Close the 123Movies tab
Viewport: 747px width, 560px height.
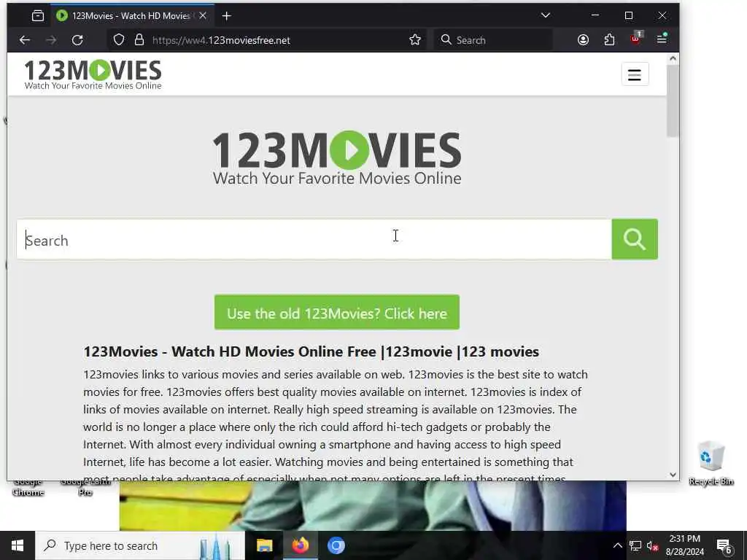tap(203, 16)
